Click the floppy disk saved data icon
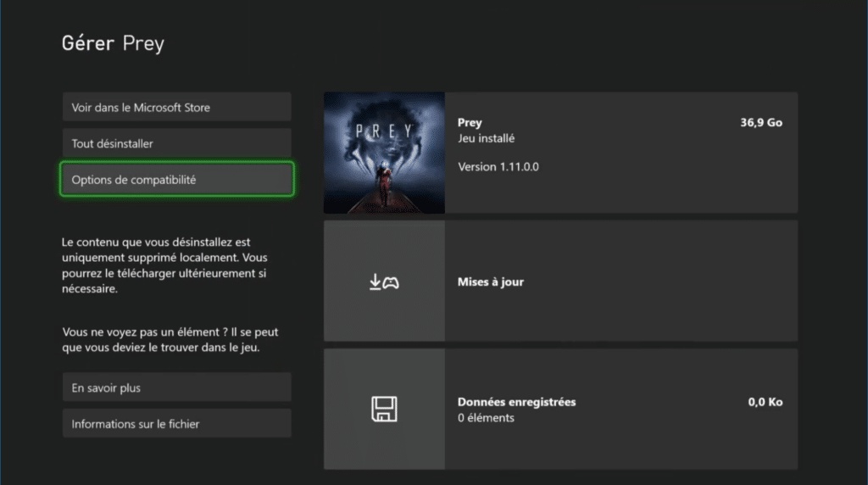 click(384, 410)
